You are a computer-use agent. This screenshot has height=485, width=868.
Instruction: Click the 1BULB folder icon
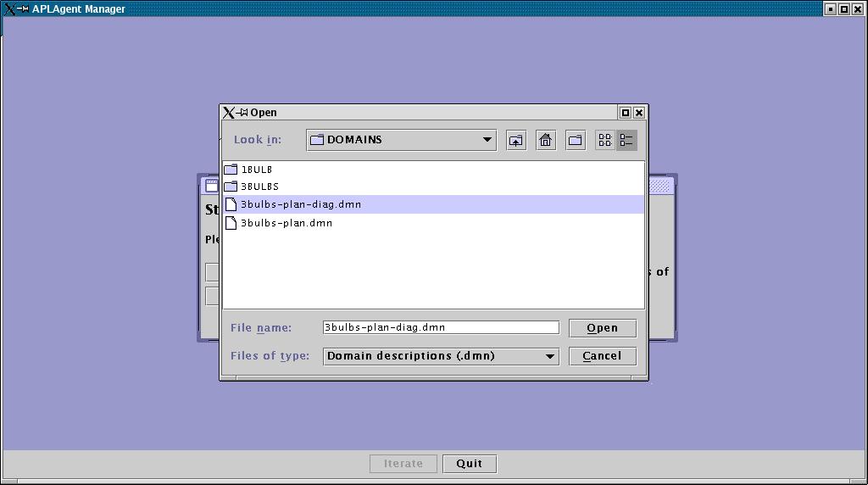pos(231,170)
